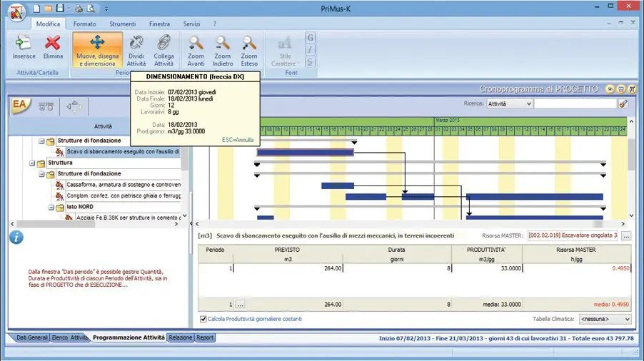Open the Strumenti ribbon tab

point(122,24)
